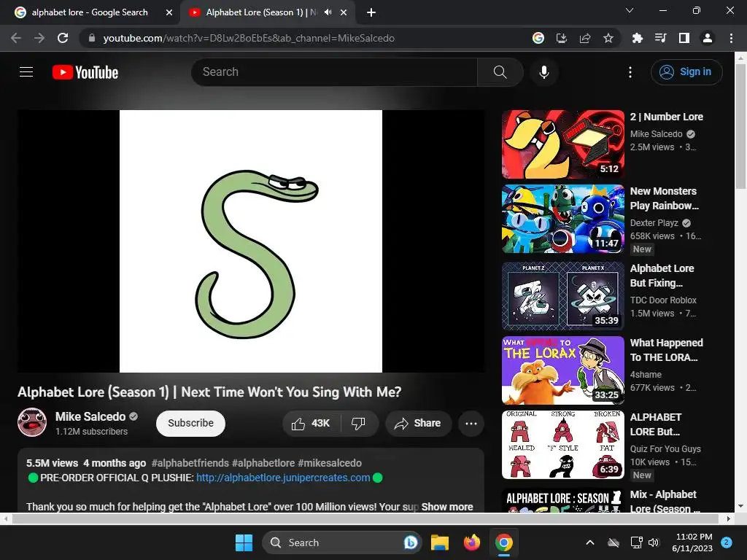Open the New Monsters Play Rainbow thumbnail

click(x=563, y=219)
